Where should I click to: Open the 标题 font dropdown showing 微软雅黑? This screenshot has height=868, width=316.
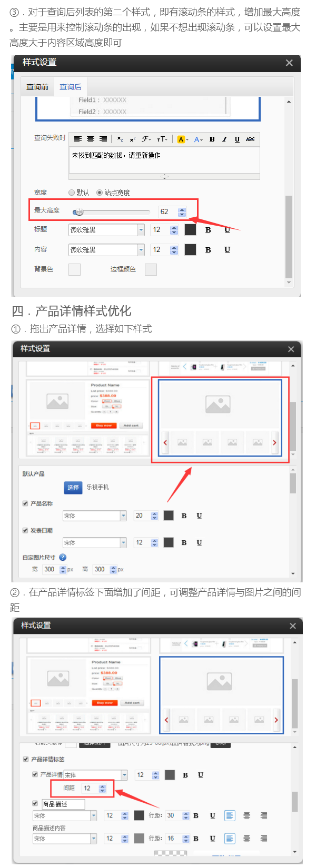pos(141,230)
